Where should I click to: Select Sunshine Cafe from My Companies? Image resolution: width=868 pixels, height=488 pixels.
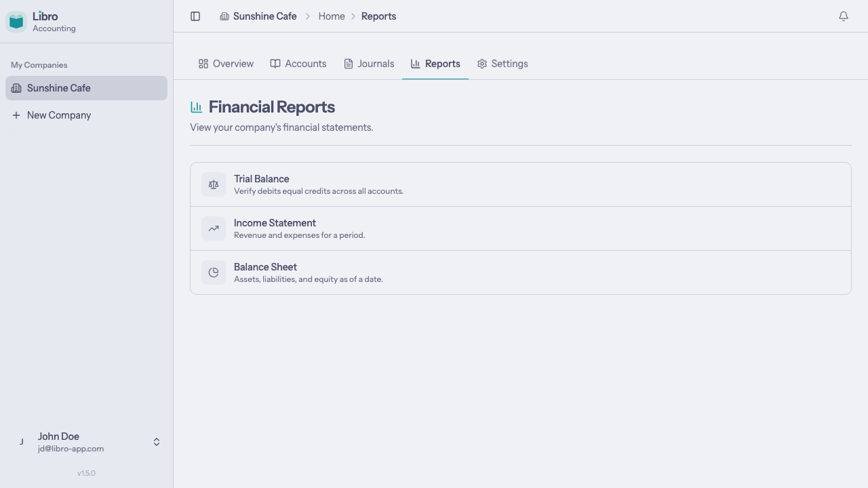59,87
